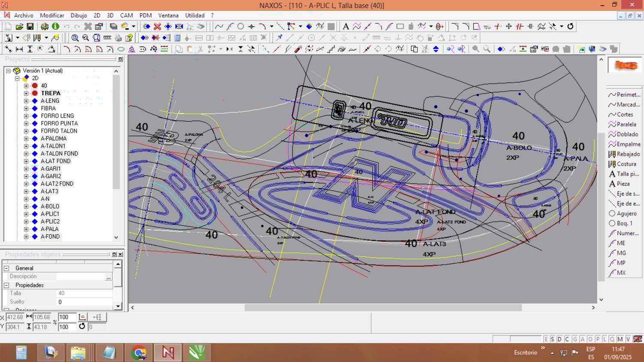Screen dimensions: 644x362
Task: Click the ellipsis button beside Descripción
Action: (x=109, y=277)
